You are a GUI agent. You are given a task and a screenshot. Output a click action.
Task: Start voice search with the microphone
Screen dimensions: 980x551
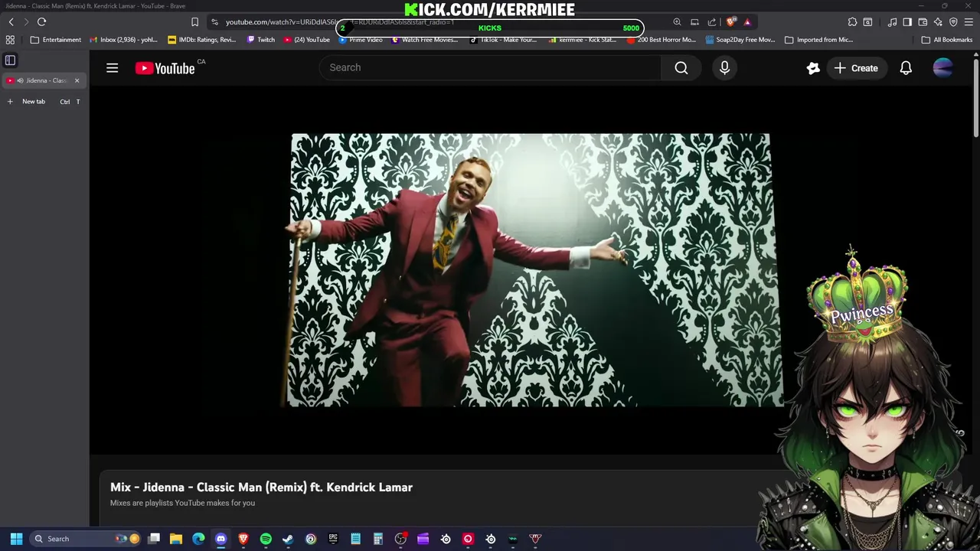724,67
